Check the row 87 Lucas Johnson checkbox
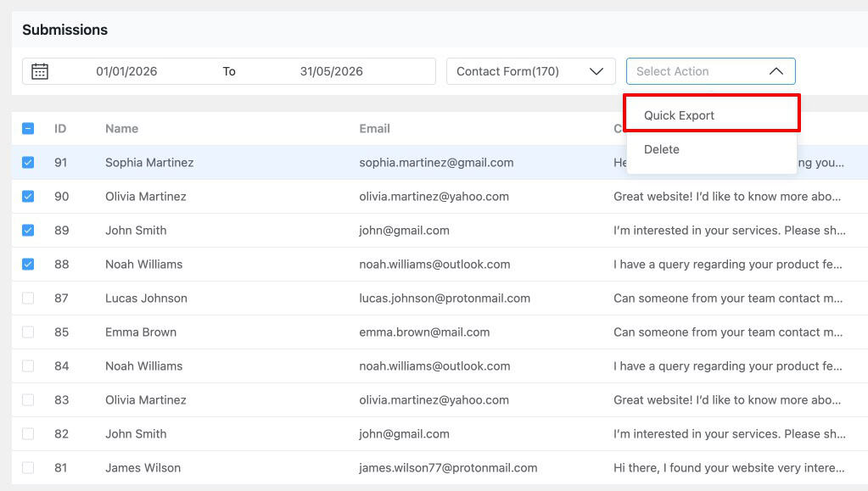868x491 pixels. point(28,299)
